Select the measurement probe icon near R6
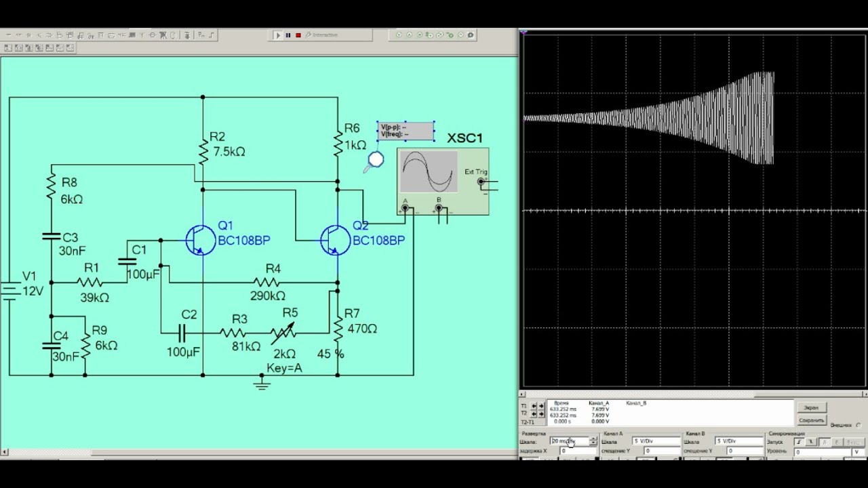This screenshot has height=488, width=868. 375,160
